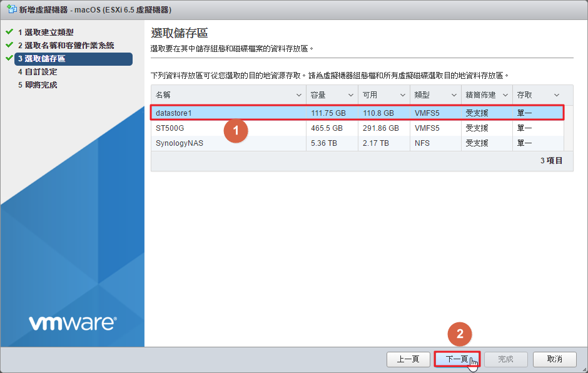
Task: Click the 291.86 GB available cell
Action: click(380, 128)
